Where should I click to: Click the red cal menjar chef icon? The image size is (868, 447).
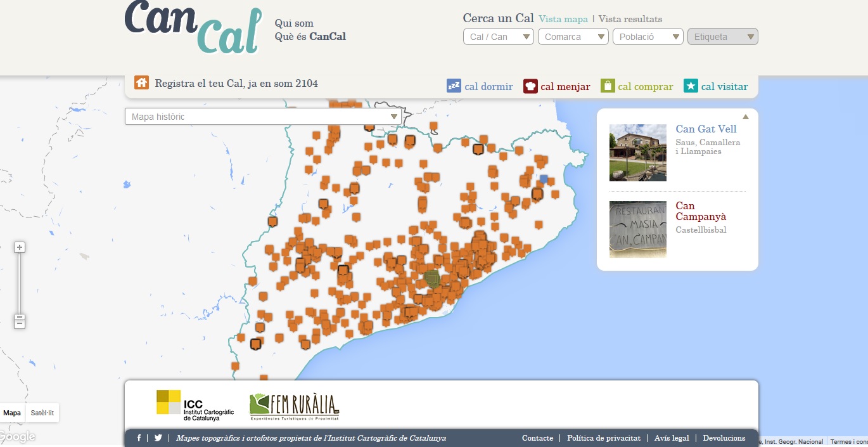[x=530, y=86]
